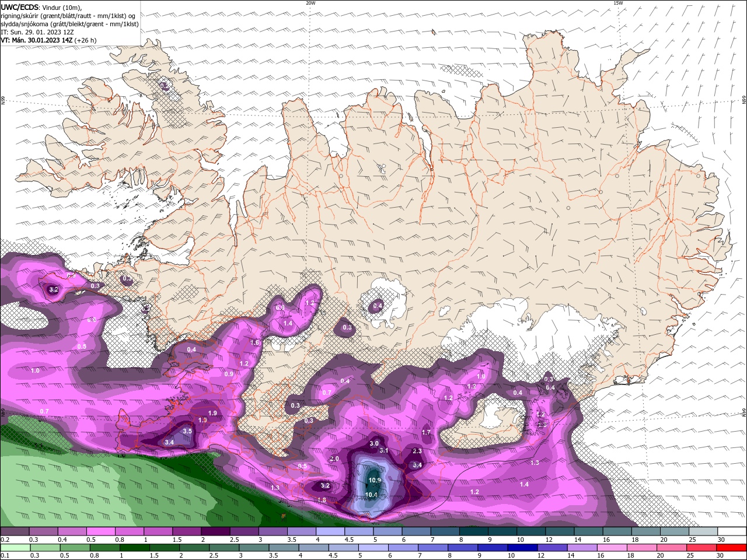Select the 3.5 value label on the map

[187, 431]
